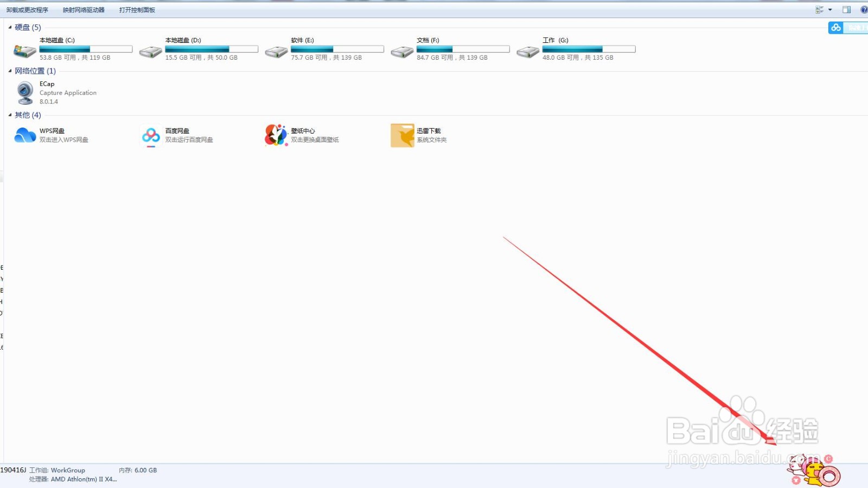Viewport: 868px width, 488px height.
Task: Click 映射网络驱动器 in the toolbar
Action: click(84, 10)
